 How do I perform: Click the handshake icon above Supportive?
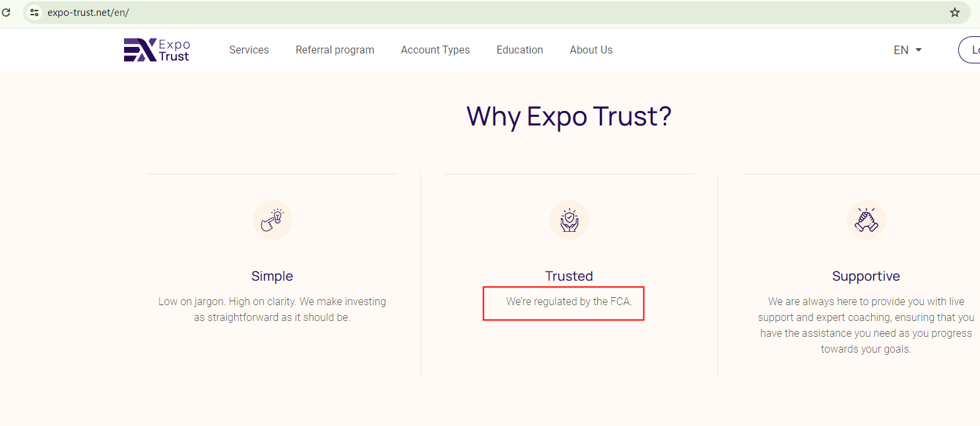point(866,220)
